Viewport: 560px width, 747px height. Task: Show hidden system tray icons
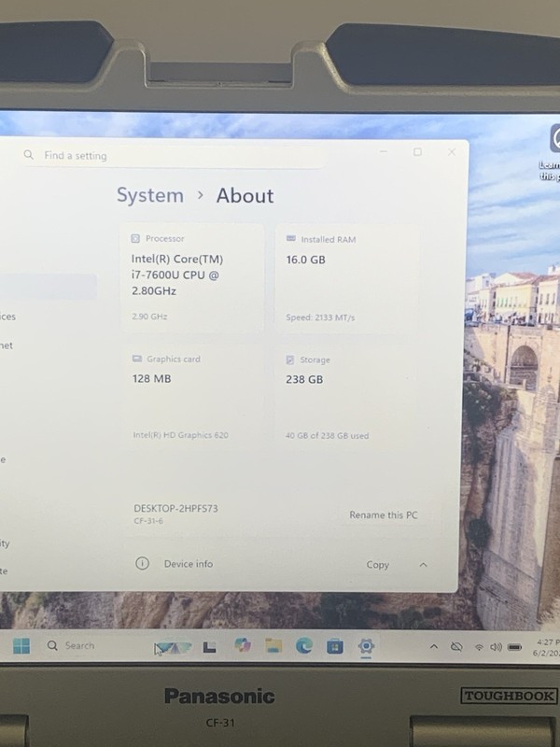click(434, 647)
